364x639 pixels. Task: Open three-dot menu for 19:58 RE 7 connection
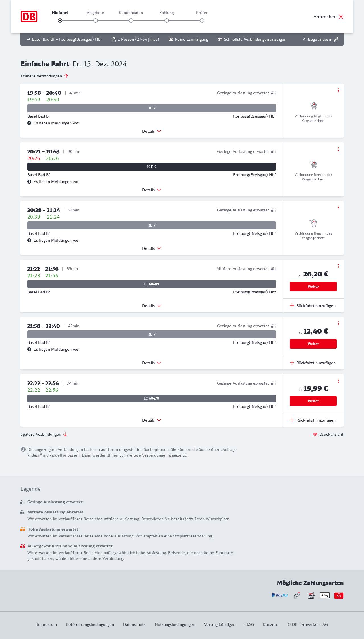click(x=338, y=90)
